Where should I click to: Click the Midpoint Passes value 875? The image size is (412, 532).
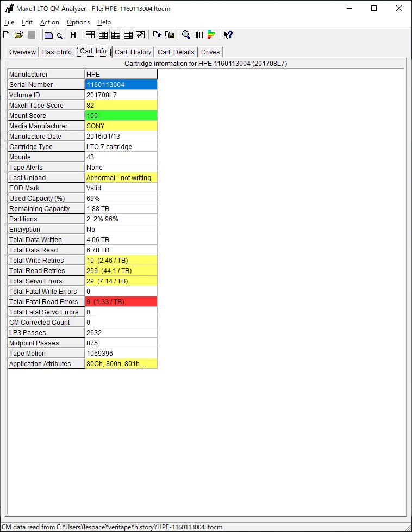(121, 343)
